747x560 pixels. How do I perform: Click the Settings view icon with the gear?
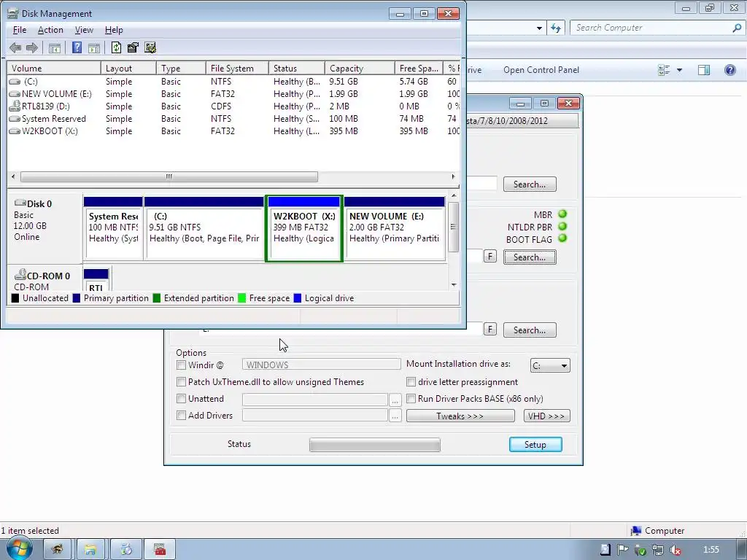point(150,47)
